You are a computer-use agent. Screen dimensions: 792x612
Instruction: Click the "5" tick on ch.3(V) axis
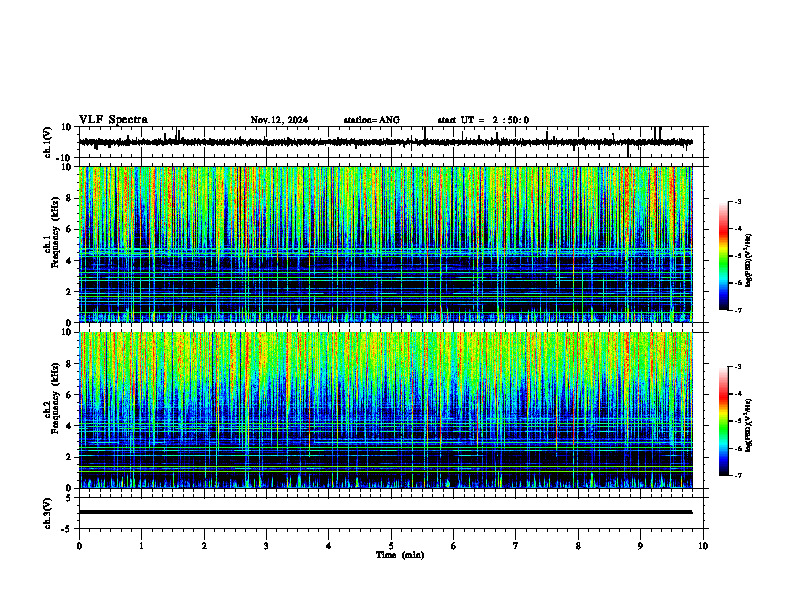69,498
